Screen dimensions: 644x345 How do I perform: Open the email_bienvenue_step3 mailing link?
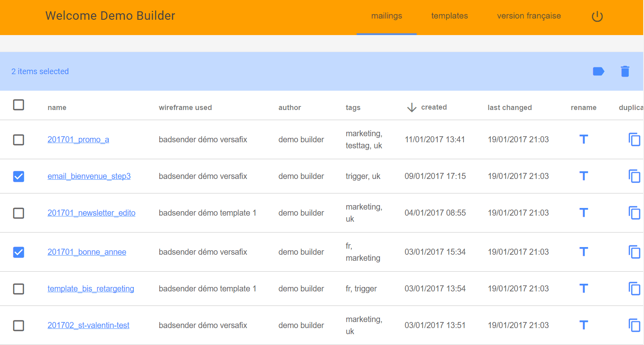pyautogui.click(x=89, y=176)
